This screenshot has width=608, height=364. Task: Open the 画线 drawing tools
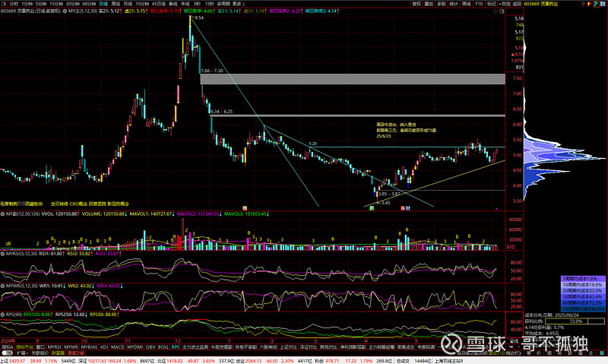click(466, 4)
